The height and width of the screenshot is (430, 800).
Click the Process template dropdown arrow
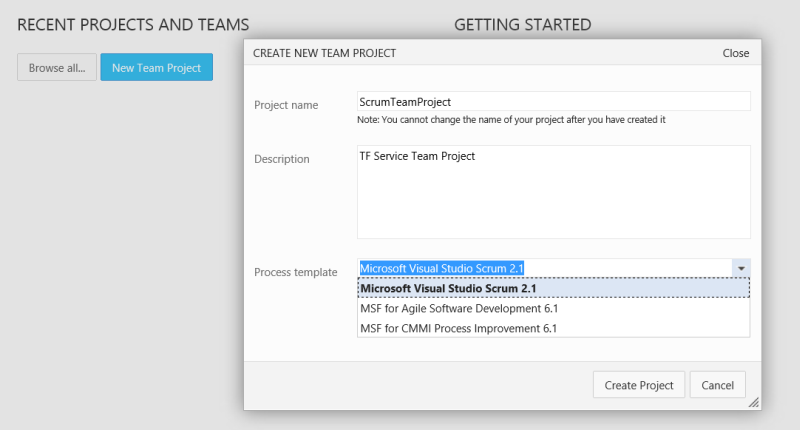[741, 268]
